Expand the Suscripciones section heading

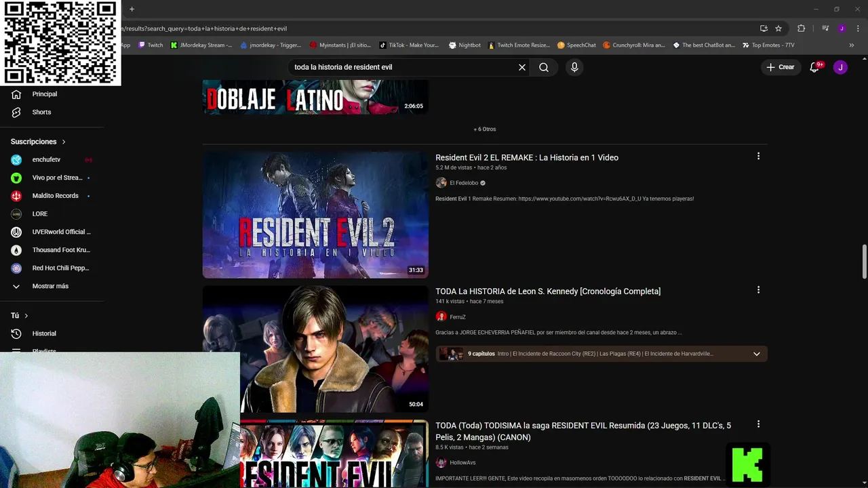click(x=38, y=142)
